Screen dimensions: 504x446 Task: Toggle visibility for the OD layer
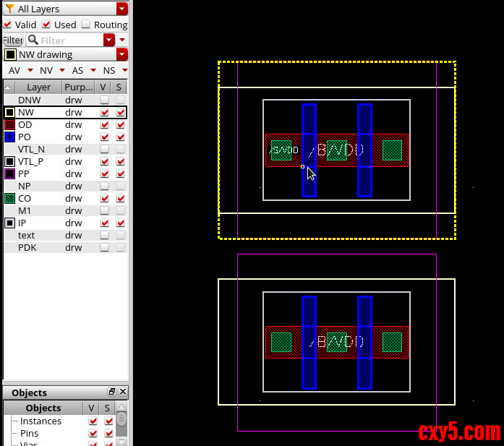(104, 124)
